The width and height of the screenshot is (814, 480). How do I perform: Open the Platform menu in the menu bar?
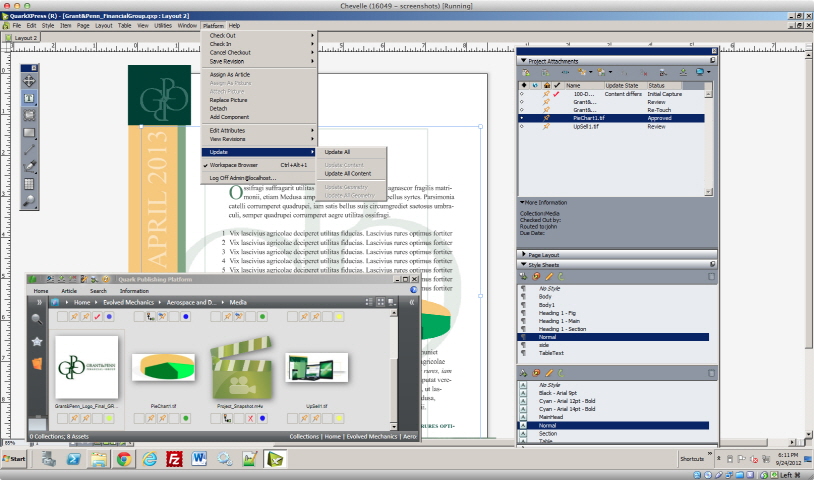(x=213, y=25)
